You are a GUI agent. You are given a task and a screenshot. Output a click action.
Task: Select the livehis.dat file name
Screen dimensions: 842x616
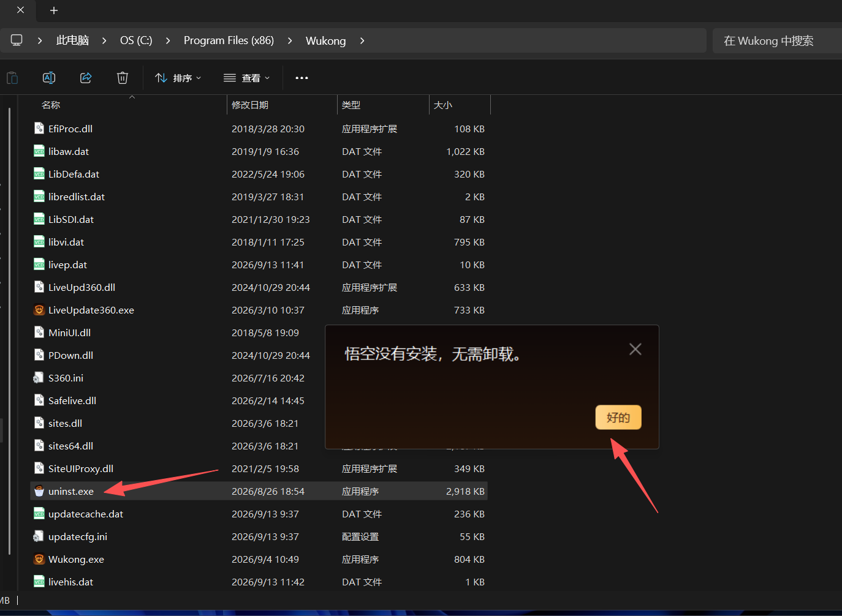(70, 582)
